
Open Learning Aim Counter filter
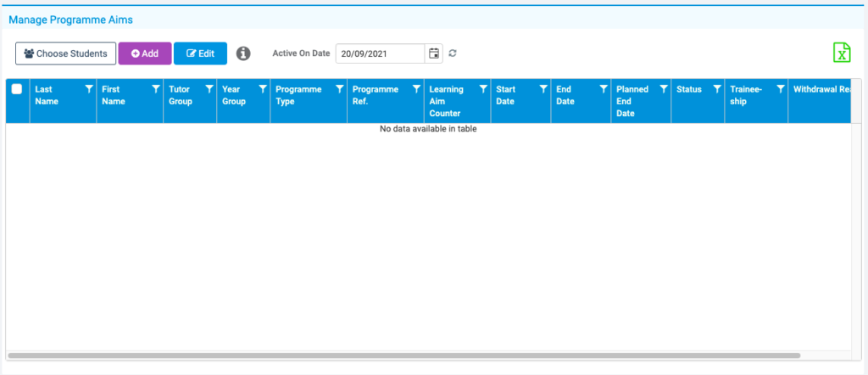483,89
